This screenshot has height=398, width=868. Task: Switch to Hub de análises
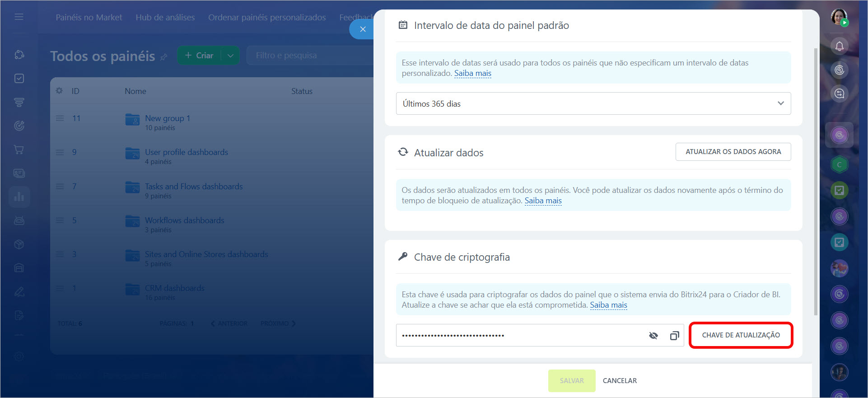pos(165,17)
